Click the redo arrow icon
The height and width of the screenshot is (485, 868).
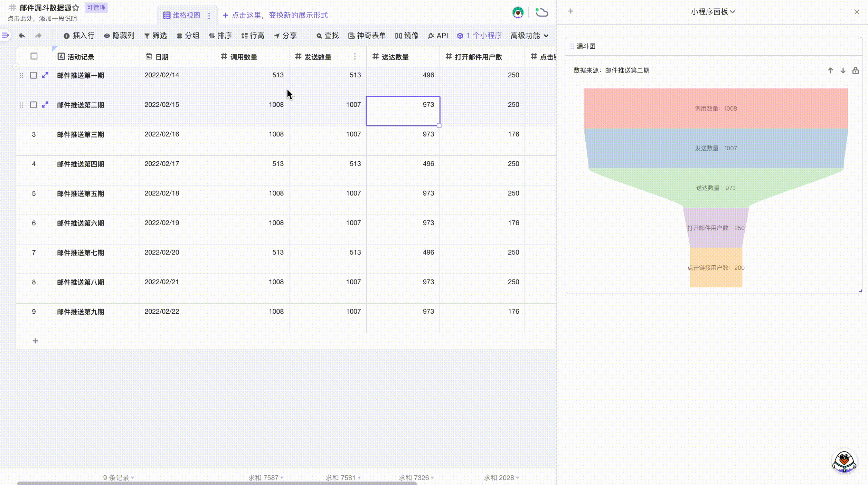click(38, 36)
